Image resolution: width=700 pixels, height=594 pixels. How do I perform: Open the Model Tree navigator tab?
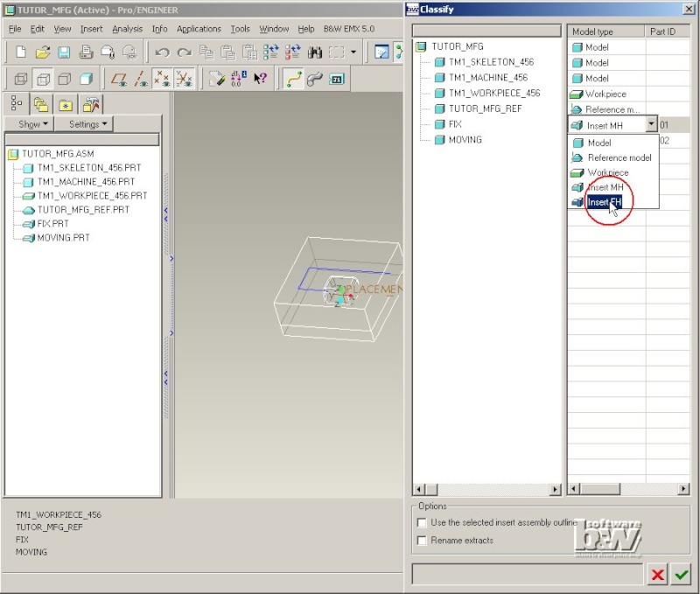tap(17, 103)
